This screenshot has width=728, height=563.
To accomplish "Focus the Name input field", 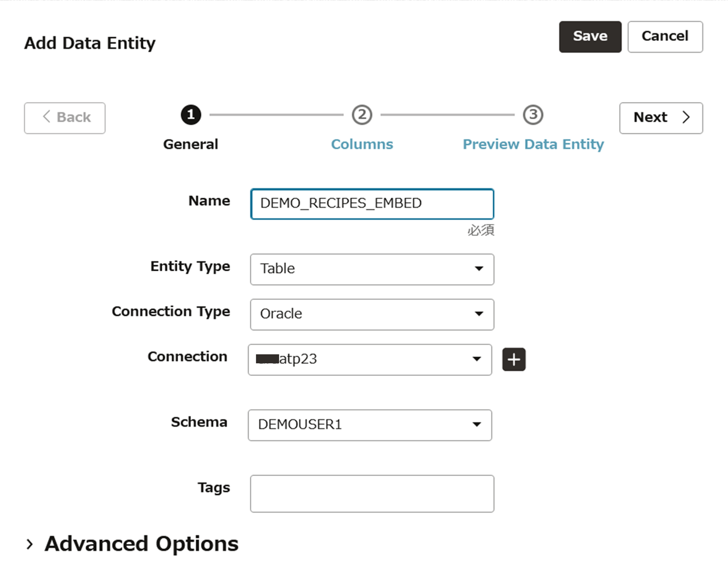I will click(x=372, y=204).
